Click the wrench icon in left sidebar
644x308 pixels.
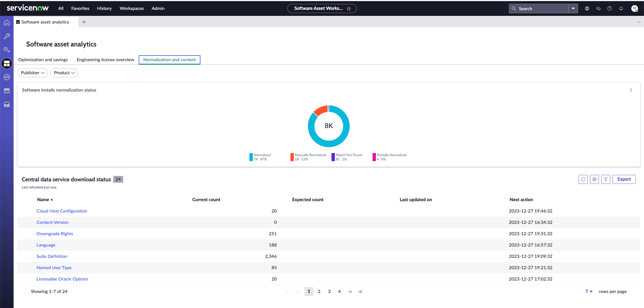[x=7, y=36]
